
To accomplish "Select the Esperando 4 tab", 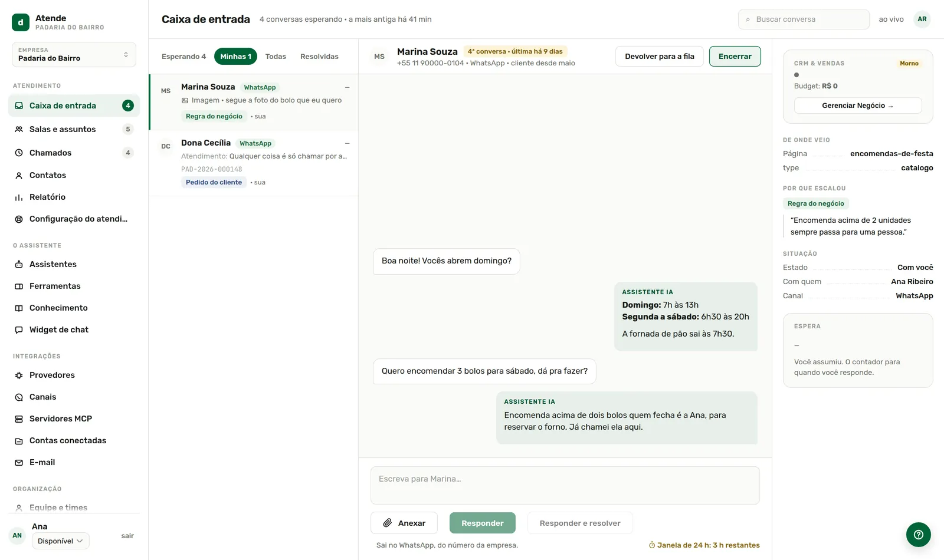I will click(x=183, y=57).
